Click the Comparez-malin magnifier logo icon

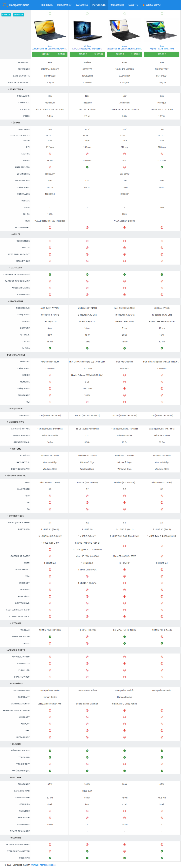coord(5,5)
